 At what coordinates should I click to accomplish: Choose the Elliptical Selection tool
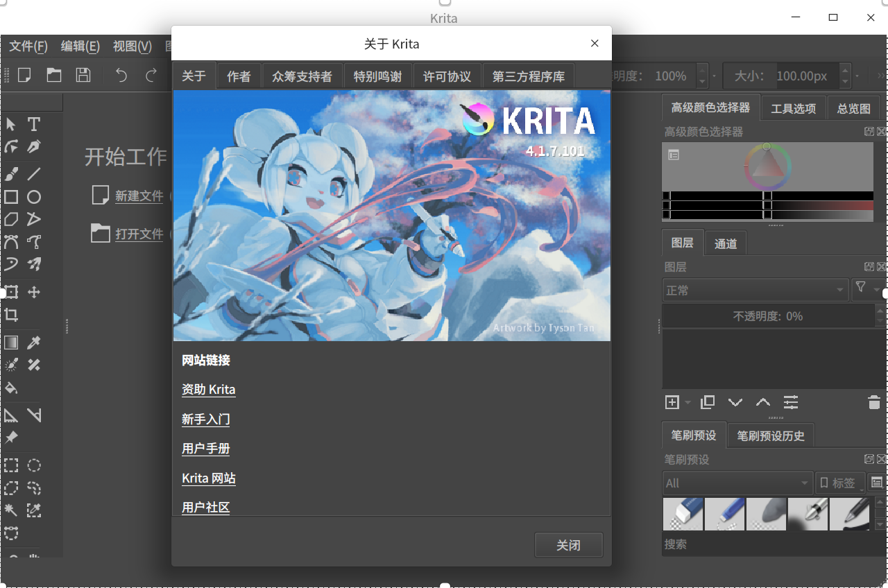tap(34, 465)
